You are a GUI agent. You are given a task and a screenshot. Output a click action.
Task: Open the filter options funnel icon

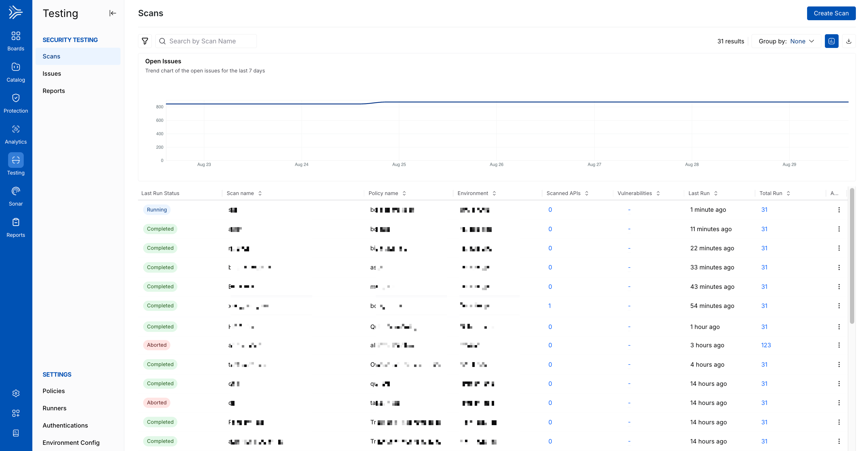point(145,41)
